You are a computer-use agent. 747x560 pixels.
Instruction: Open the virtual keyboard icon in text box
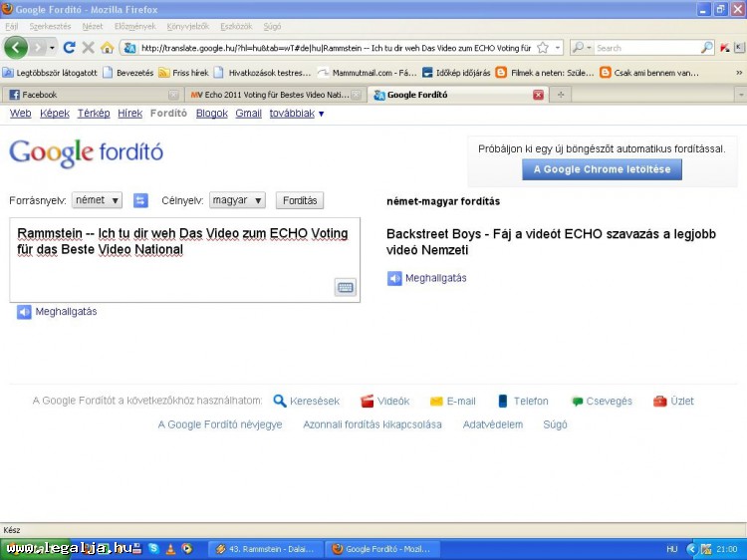[x=345, y=287]
